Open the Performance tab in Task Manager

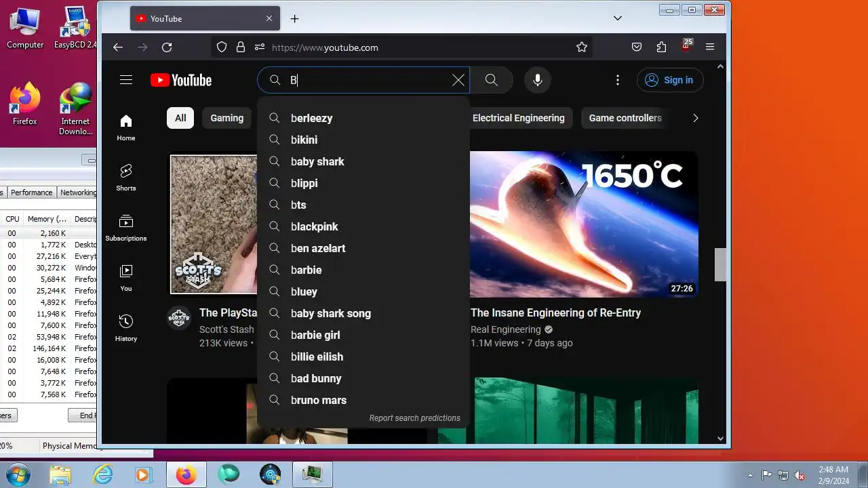[31, 192]
